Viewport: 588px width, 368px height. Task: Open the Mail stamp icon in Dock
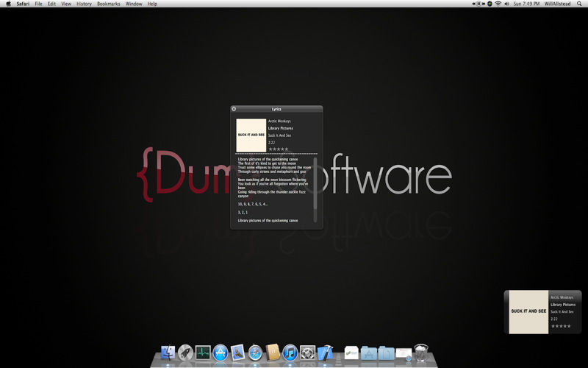coord(237,353)
